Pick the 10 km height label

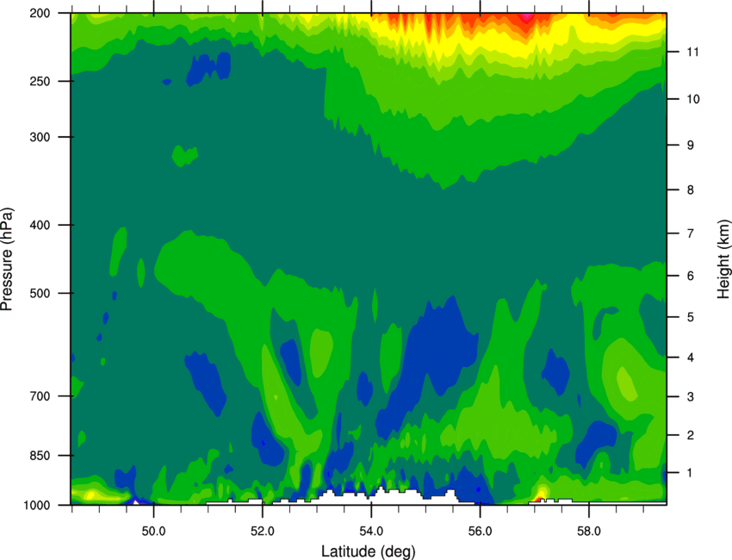pyautogui.click(x=693, y=99)
